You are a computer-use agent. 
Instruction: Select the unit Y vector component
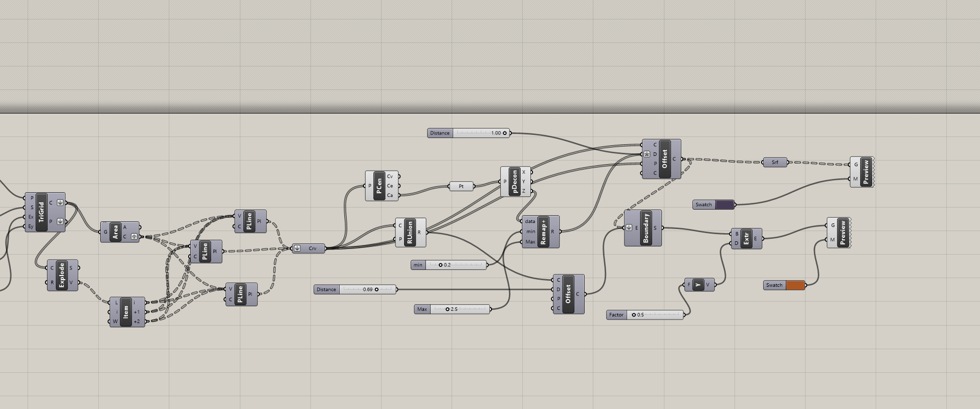click(x=698, y=285)
